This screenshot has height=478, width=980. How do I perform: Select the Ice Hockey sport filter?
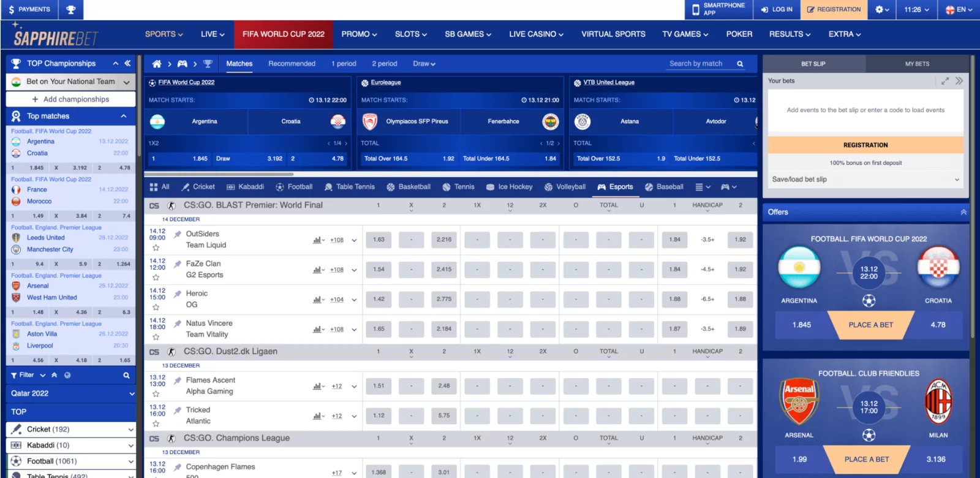coord(509,187)
